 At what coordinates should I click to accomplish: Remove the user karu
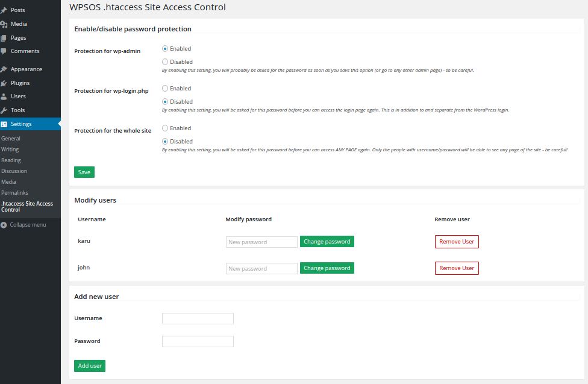(x=457, y=242)
